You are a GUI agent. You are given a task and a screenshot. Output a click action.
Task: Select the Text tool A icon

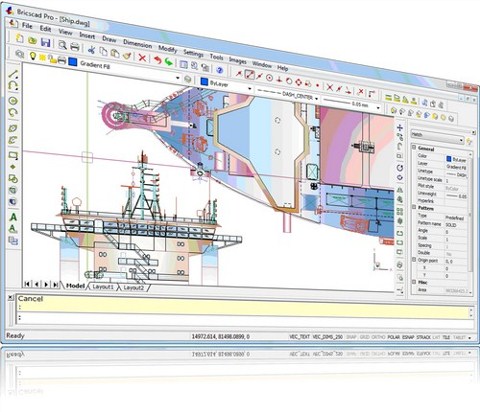coord(13,217)
